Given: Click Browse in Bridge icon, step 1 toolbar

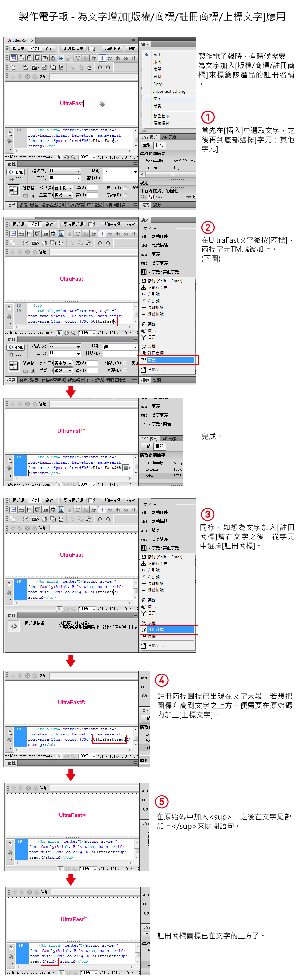Looking at the screenshot, I should pos(35,67).
